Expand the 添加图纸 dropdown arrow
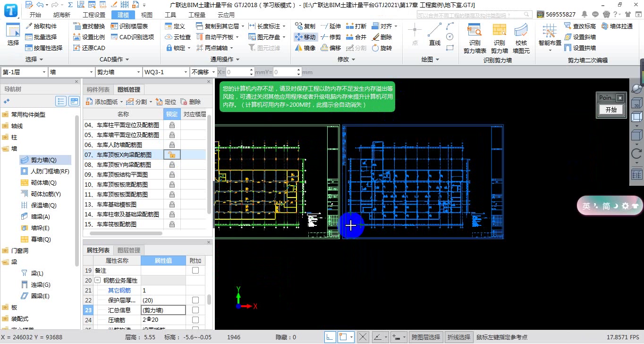644x344 pixels. 121,102
